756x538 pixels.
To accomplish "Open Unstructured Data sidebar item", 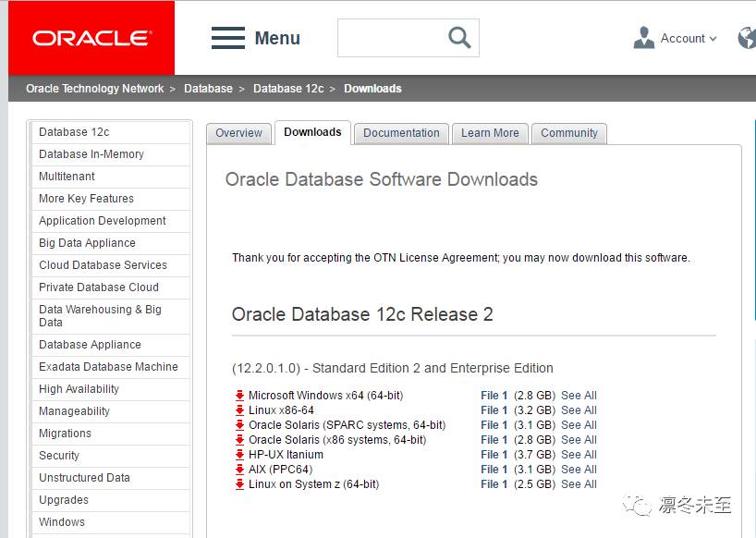I will [x=111, y=478].
